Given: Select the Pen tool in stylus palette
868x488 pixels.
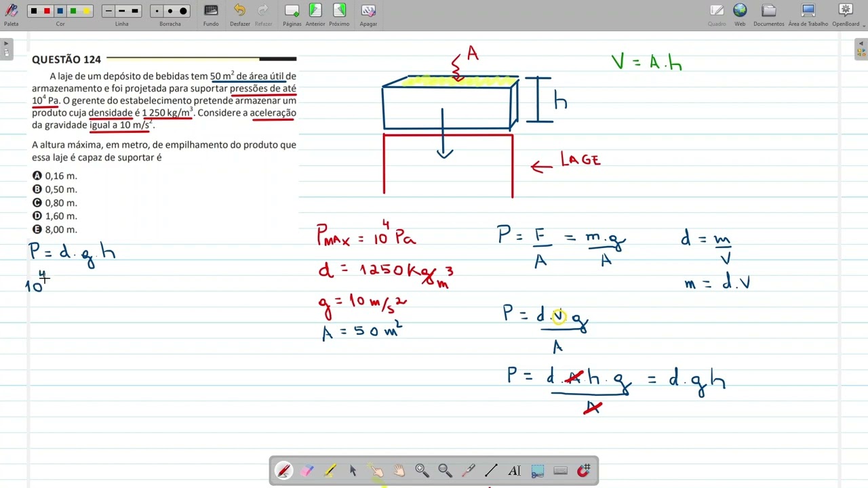Looking at the screenshot, I should tap(283, 470).
